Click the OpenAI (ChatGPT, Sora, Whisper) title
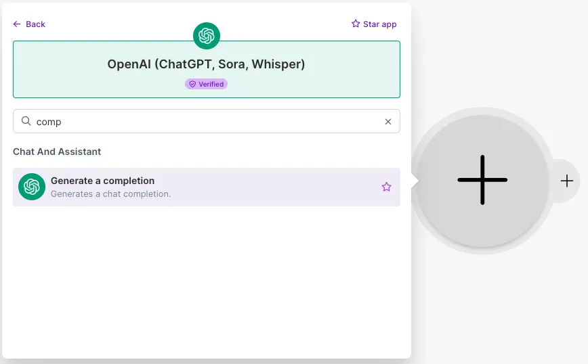Image resolution: width=588 pixels, height=364 pixels. [x=206, y=64]
